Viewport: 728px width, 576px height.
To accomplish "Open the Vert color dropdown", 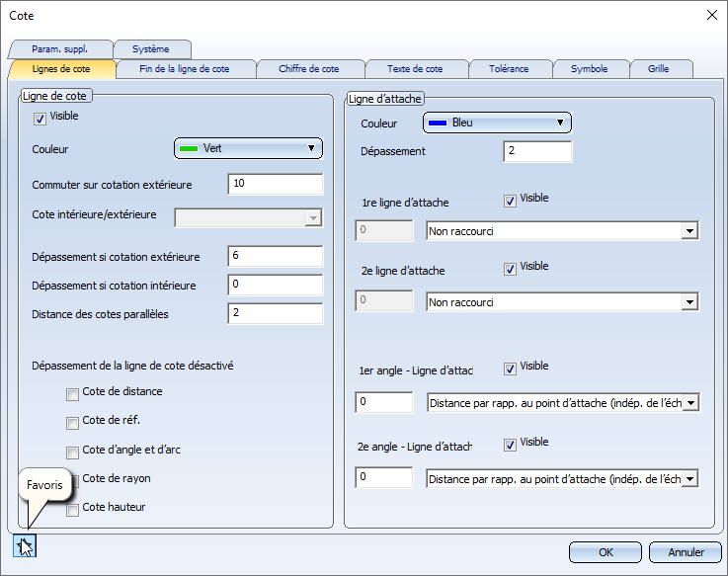I will 249,148.
